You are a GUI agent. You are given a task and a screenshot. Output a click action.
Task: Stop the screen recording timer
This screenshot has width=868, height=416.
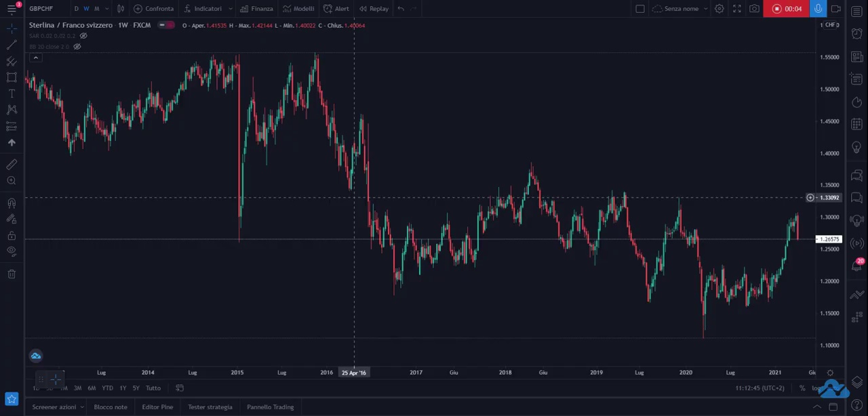click(x=786, y=9)
